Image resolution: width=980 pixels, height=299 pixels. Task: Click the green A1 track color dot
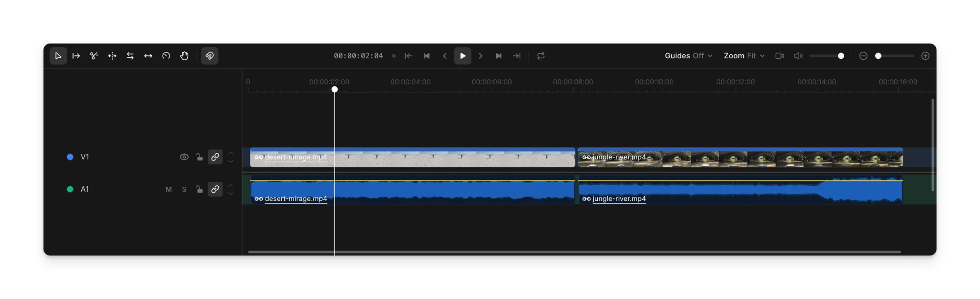pos(70,189)
